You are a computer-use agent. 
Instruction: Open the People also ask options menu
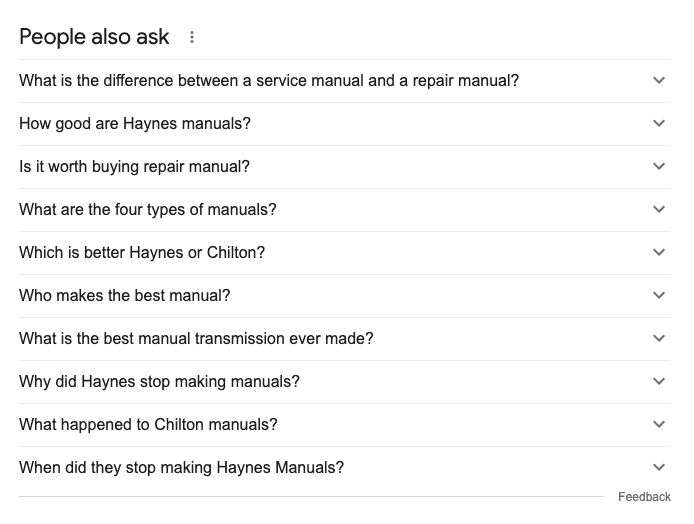192,38
